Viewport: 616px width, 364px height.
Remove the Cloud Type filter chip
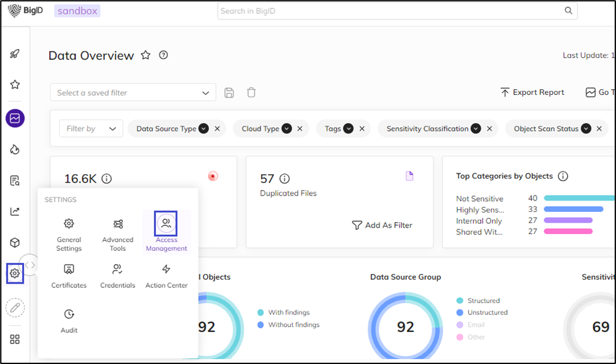pyautogui.click(x=300, y=129)
